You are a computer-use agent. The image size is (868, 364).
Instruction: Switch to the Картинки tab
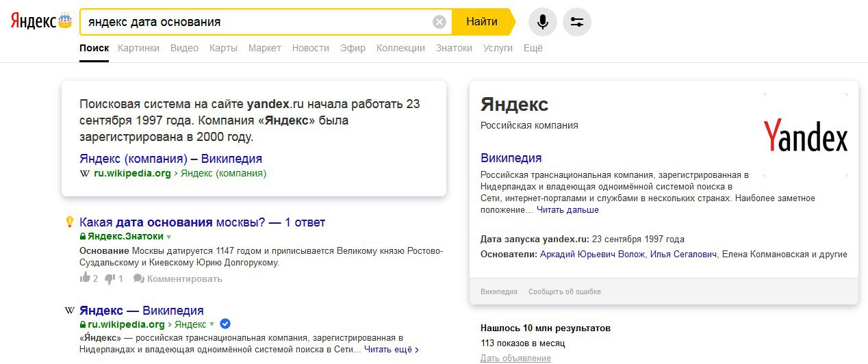pos(138,48)
